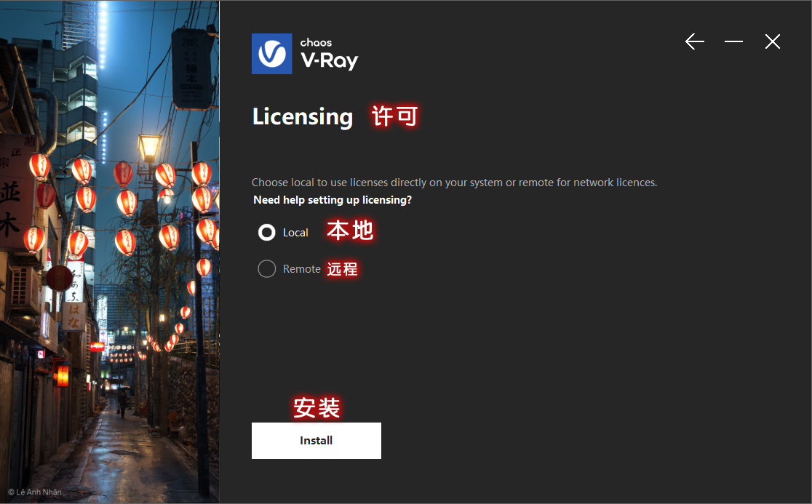This screenshot has width=812, height=504.
Task: Go back using the left arrow icon
Action: pyautogui.click(x=694, y=41)
